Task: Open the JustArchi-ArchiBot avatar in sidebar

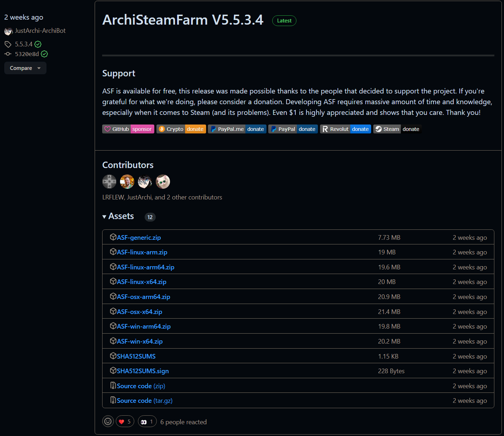Action: tap(9, 31)
